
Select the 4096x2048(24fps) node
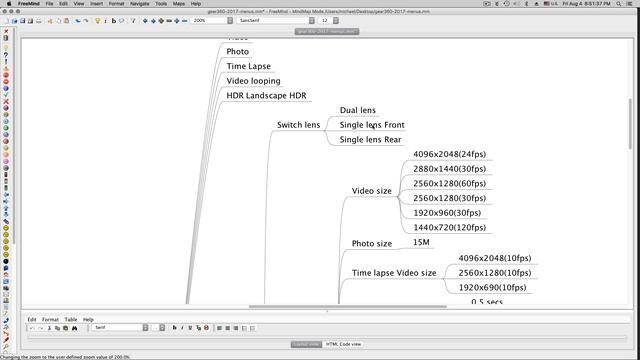coord(449,154)
